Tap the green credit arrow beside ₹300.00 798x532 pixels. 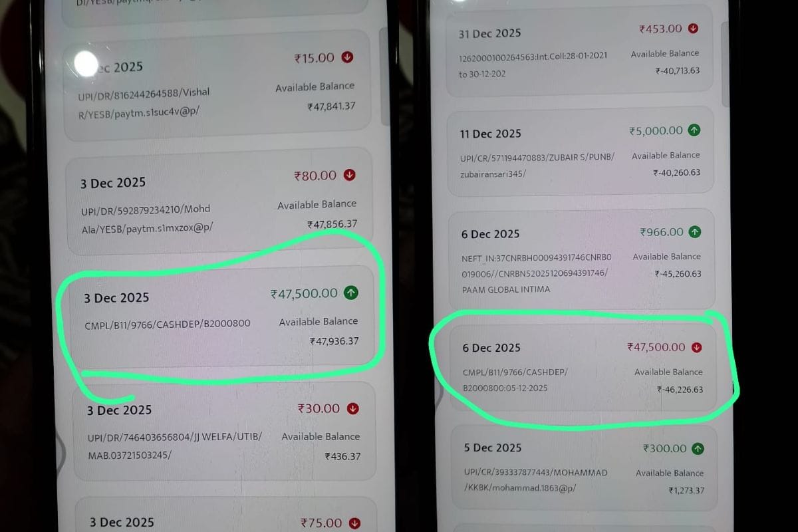tap(698, 448)
